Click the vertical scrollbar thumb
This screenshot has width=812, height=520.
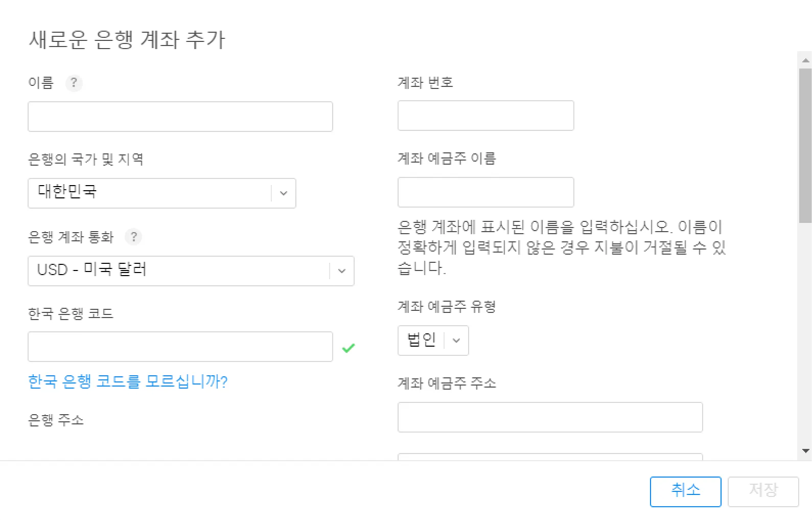[806, 146]
